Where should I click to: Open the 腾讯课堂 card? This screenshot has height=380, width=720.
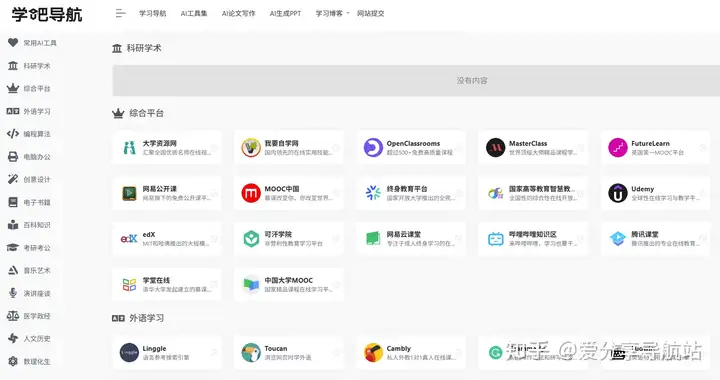tap(655, 239)
